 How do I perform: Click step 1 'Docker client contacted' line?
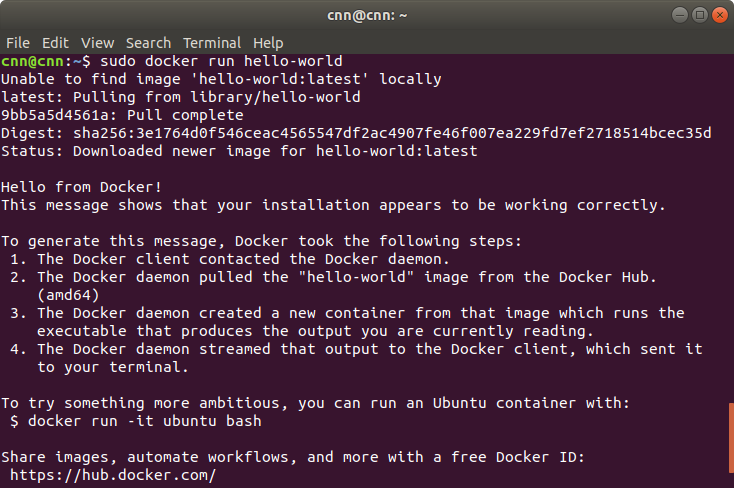[229, 259]
